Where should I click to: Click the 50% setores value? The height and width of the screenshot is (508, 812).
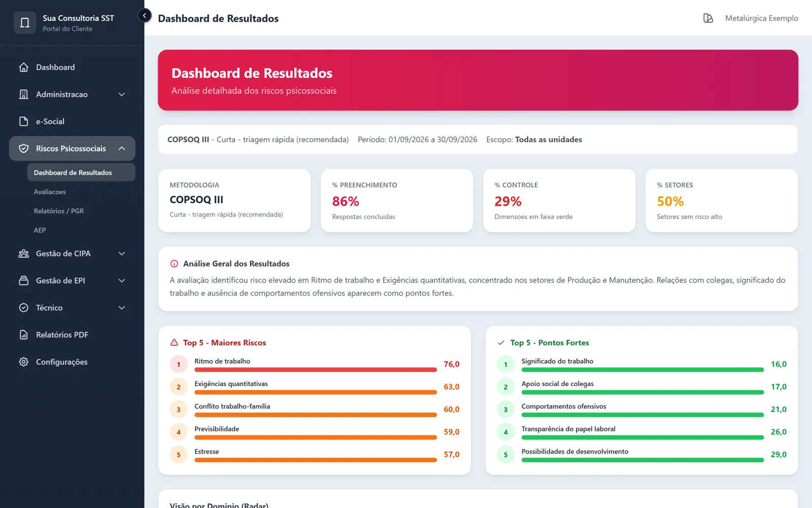point(670,202)
